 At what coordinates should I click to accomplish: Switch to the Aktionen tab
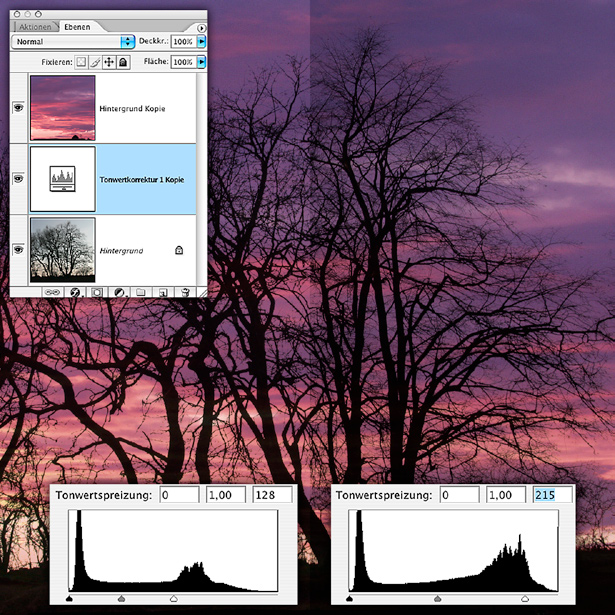(x=35, y=27)
